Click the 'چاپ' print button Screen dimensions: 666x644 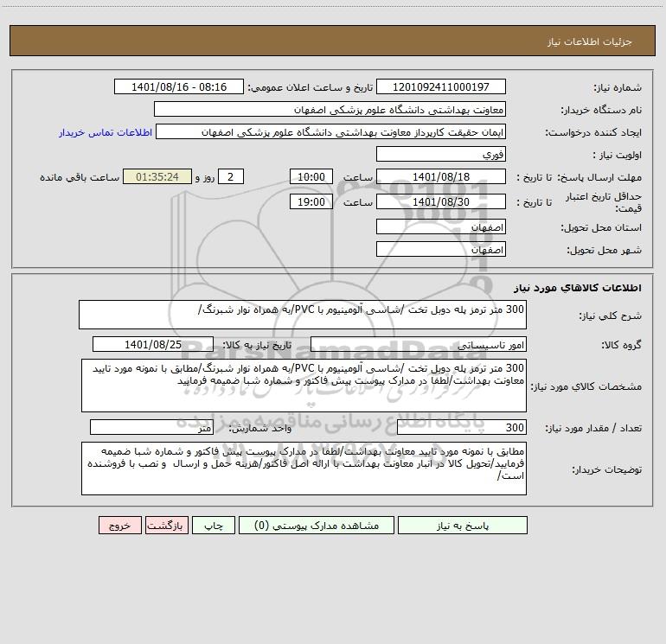[x=214, y=525]
